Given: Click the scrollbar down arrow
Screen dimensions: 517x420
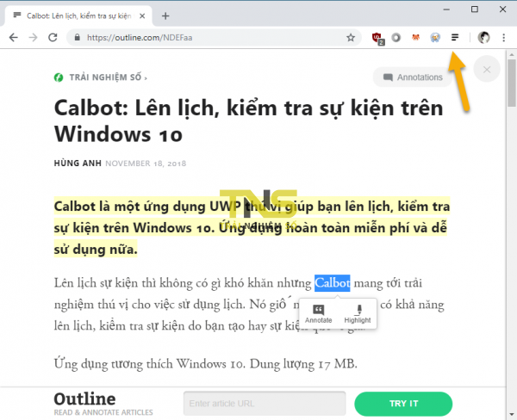Looking at the screenshot, I should coord(511,414).
